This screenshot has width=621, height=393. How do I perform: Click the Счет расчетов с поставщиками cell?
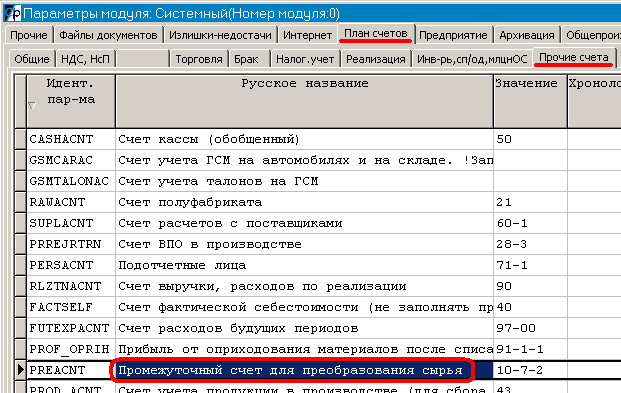(x=304, y=223)
